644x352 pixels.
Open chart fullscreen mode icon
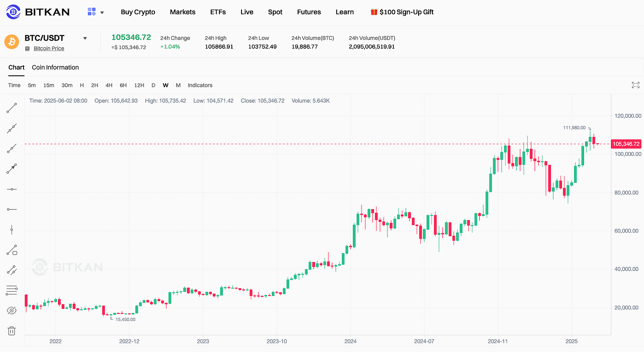[635, 85]
